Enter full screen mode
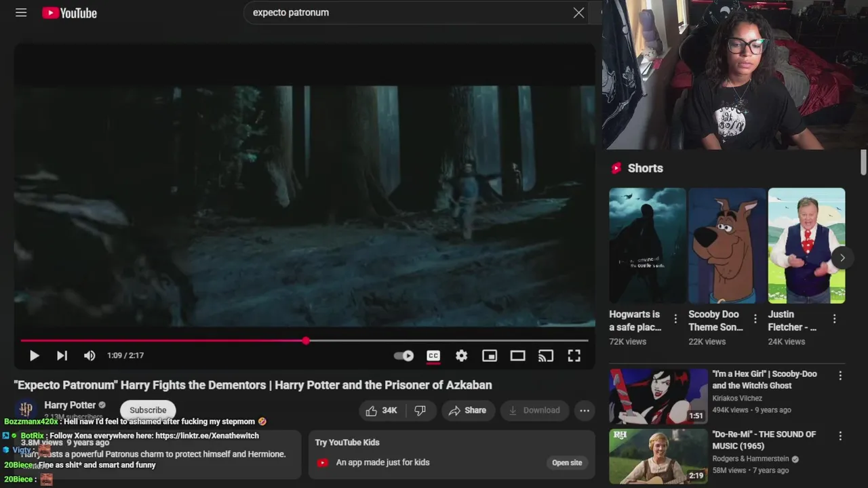Viewport: 868px width, 488px height. point(574,355)
